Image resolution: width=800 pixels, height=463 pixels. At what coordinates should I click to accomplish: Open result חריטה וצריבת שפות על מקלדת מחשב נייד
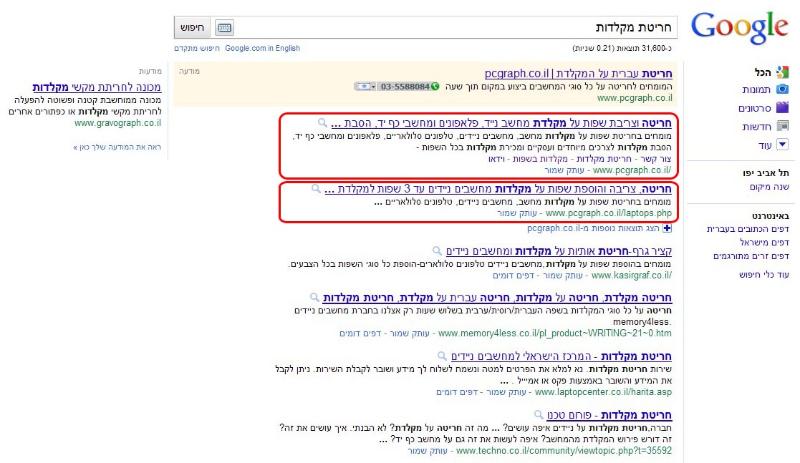point(501,123)
